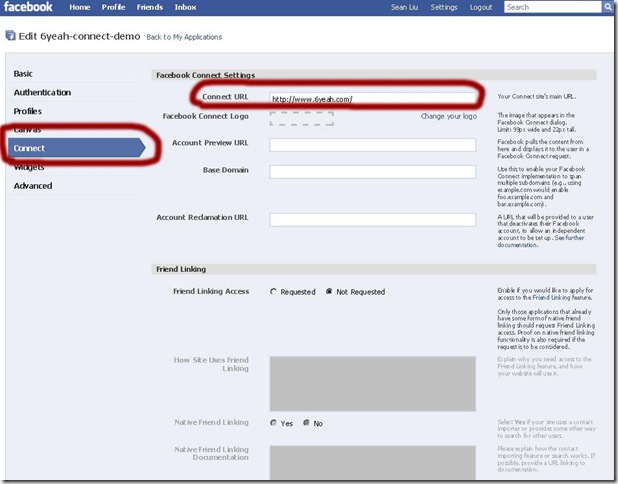Click the search magnifier button
This screenshot has width=618, height=484.
click(x=608, y=7)
